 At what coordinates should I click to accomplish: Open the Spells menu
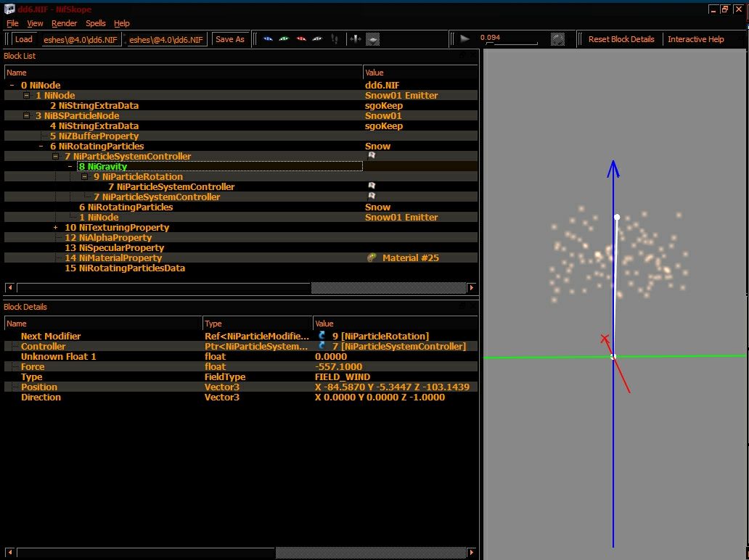coord(96,23)
